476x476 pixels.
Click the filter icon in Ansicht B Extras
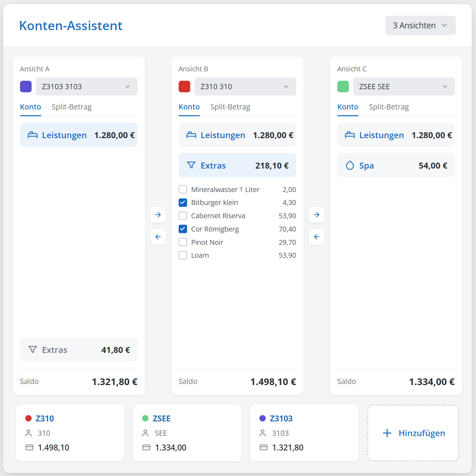pyautogui.click(x=191, y=165)
